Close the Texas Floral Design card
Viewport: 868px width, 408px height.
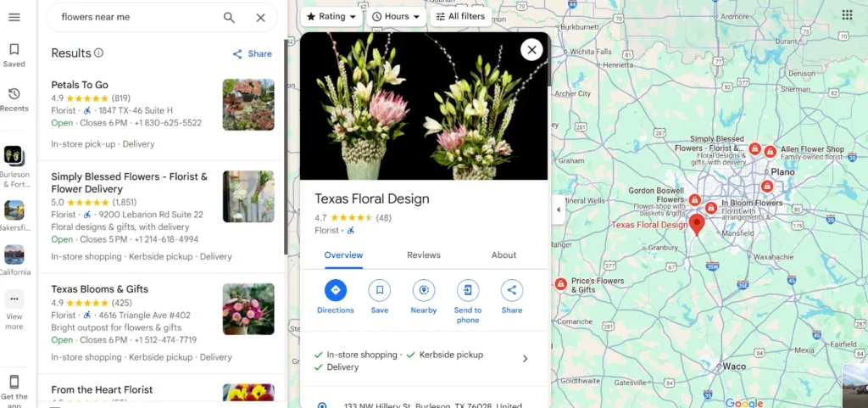pyautogui.click(x=531, y=49)
